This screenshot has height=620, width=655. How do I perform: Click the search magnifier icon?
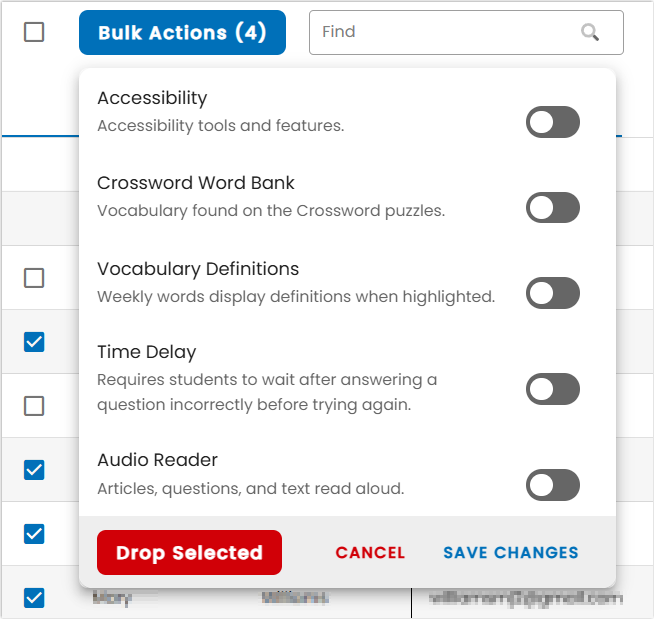point(590,32)
